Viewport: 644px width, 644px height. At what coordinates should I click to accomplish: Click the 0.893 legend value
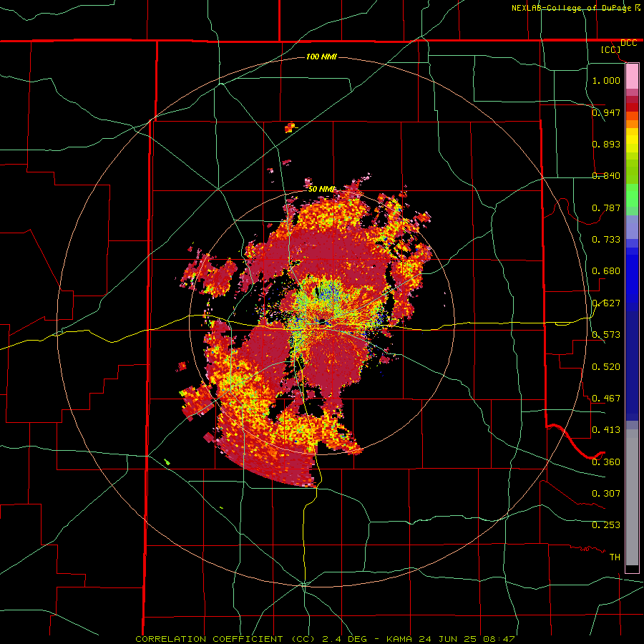click(606, 144)
